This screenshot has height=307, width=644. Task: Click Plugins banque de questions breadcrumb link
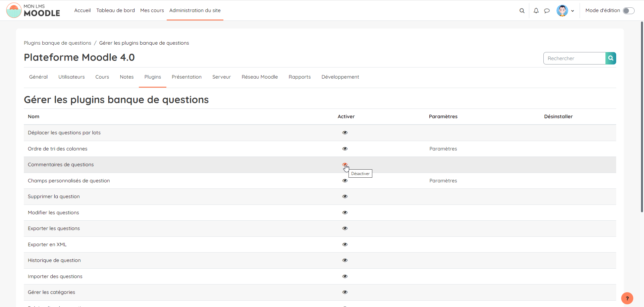click(57, 43)
